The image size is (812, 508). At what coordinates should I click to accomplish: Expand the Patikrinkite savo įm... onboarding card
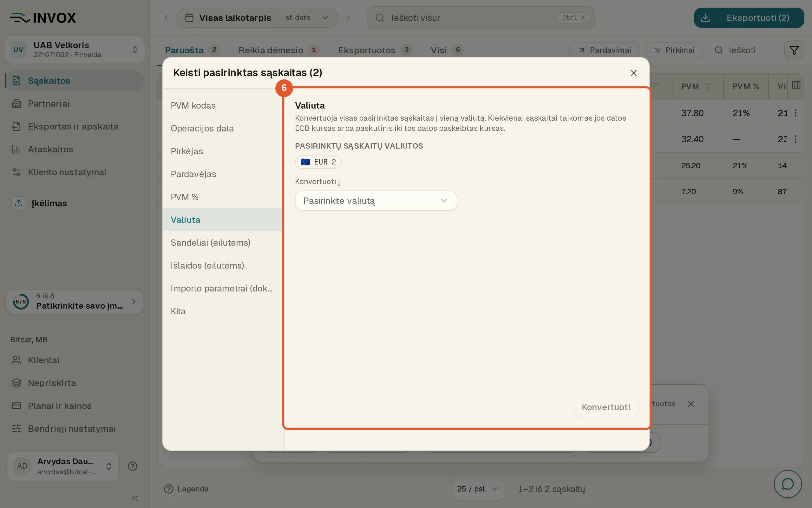pos(75,301)
